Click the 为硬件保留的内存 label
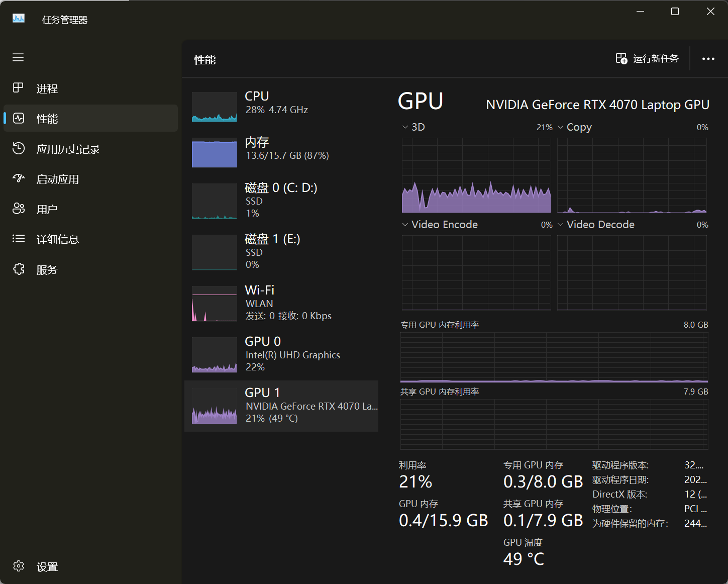The width and height of the screenshot is (728, 584). 631,524
